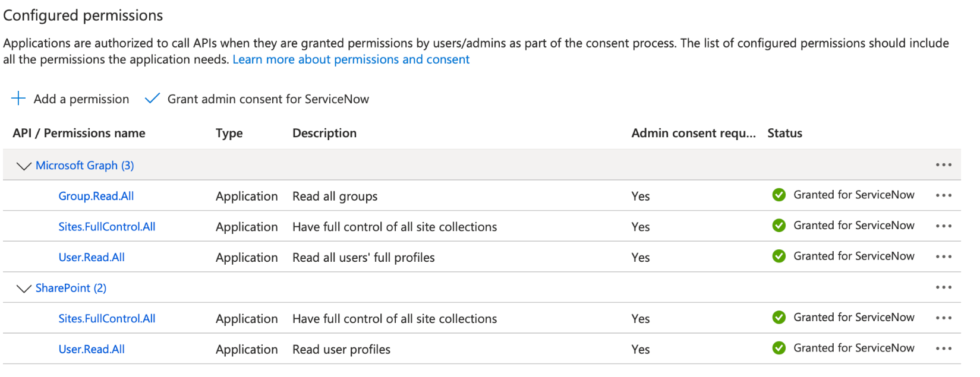Image resolution: width=980 pixels, height=377 pixels.
Task: Open ellipsis menu for Read user profiles row
Action: tap(943, 349)
